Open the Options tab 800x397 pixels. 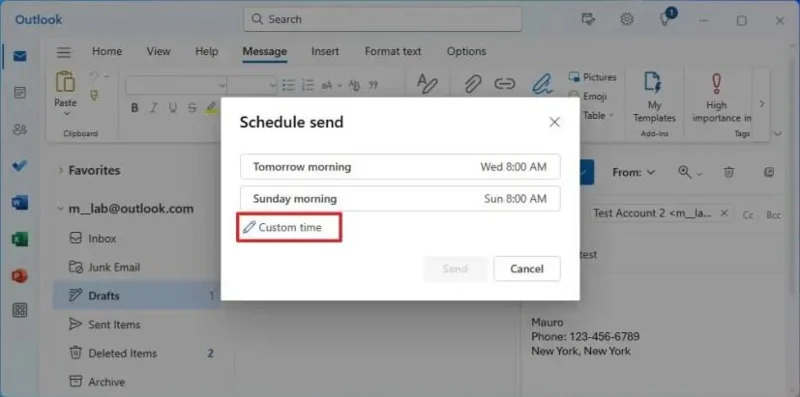point(466,52)
